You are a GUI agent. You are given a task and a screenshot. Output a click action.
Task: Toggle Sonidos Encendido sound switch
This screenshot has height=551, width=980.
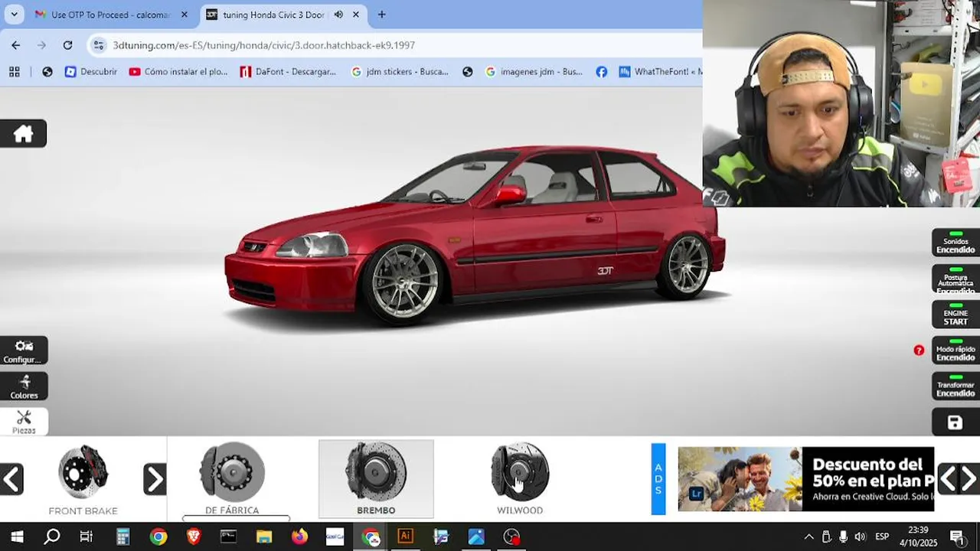tap(955, 243)
